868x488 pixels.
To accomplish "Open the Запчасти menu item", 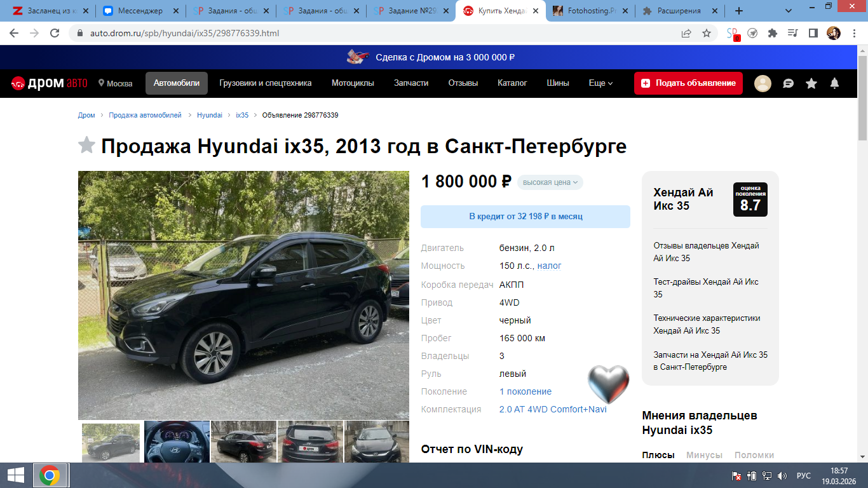I will click(x=411, y=83).
